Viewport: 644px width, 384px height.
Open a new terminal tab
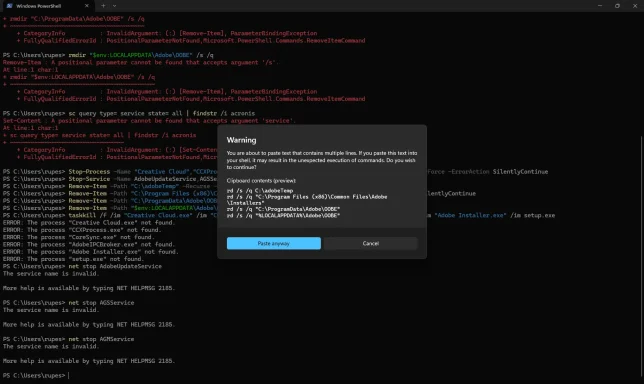tap(103, 6)
